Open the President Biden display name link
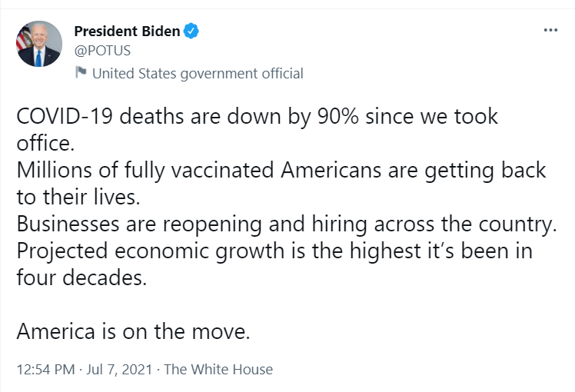The height and width of the screenshot is (392, 575). (127, 32)
